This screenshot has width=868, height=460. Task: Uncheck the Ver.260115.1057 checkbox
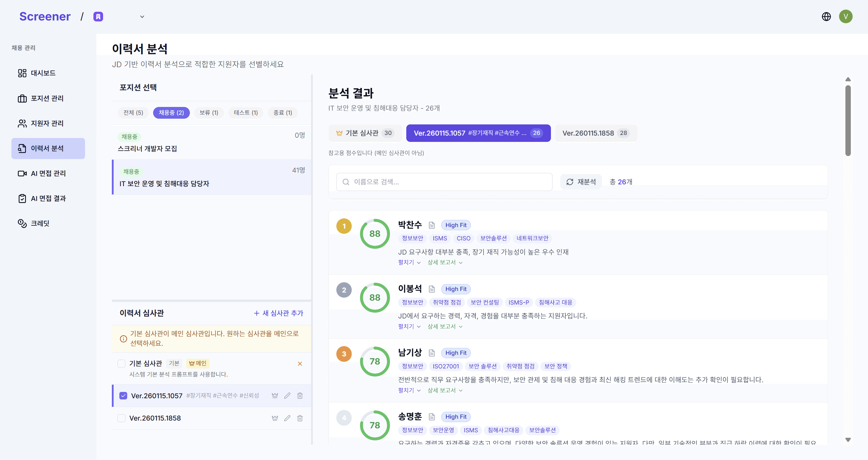click(123, 396)
